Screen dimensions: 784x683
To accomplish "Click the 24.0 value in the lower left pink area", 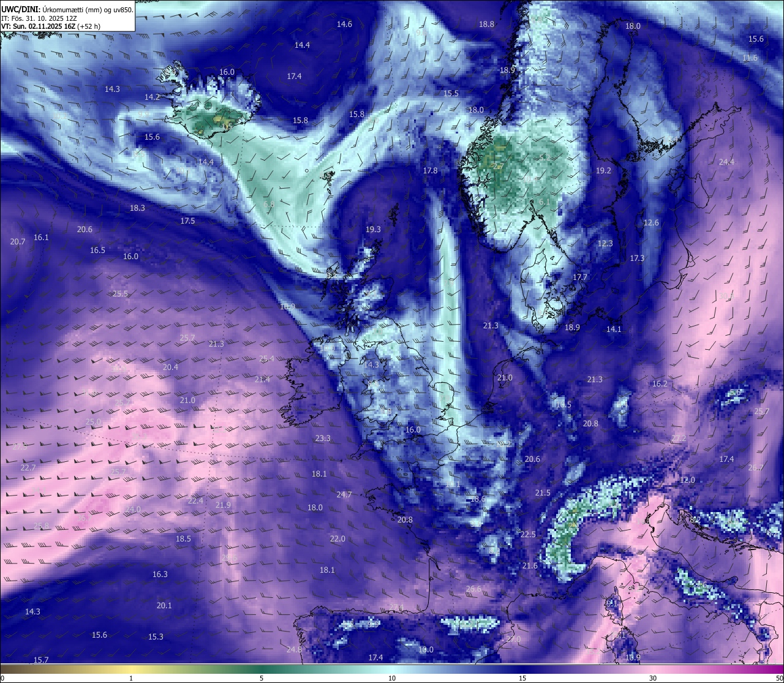I will 133,510.
